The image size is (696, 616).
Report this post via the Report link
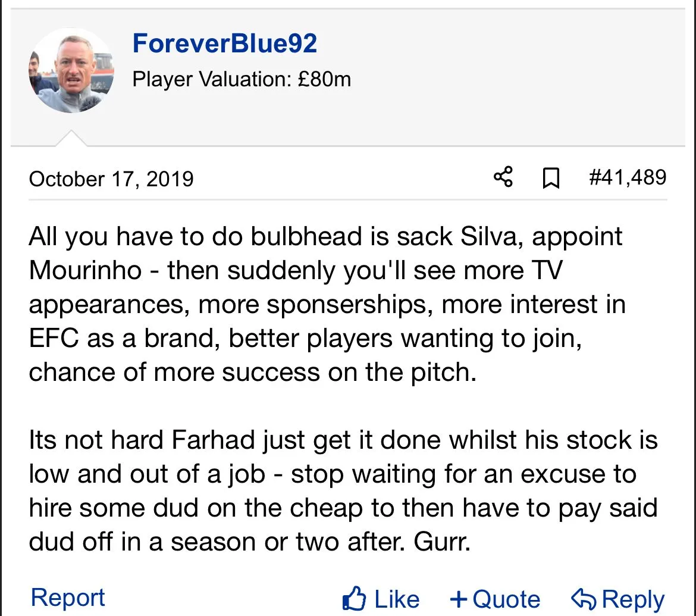(68, 598)
